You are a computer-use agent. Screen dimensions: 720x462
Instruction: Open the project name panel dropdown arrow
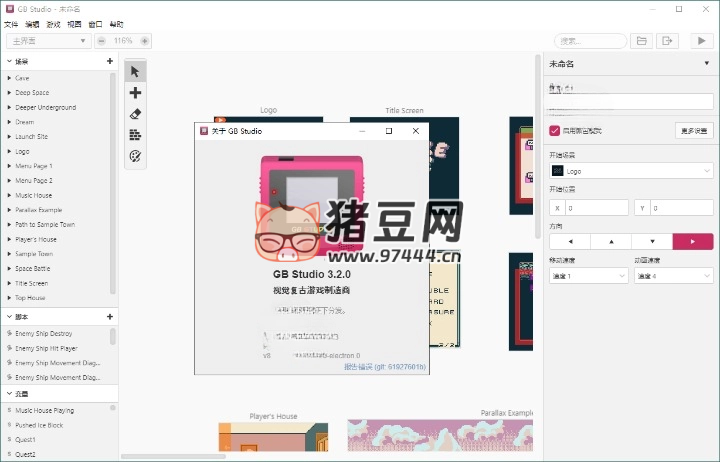click(707, 63)
